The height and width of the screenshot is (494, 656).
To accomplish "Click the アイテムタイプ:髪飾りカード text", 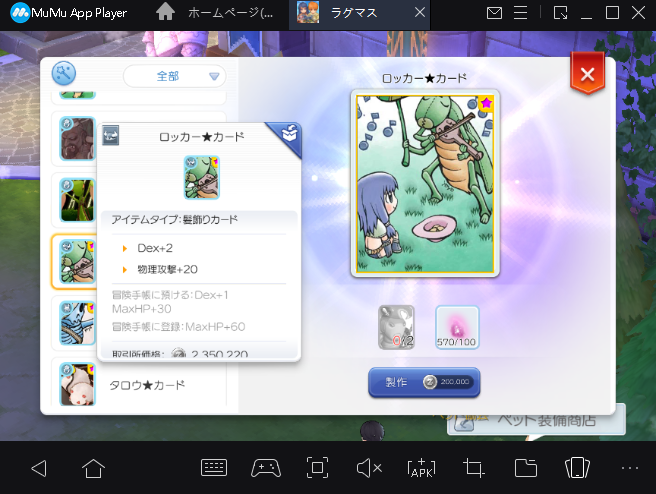I will pos(174,220).
